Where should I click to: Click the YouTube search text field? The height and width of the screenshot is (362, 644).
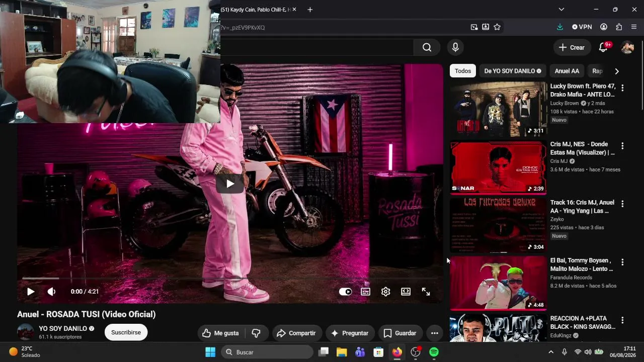coord(317,47)
